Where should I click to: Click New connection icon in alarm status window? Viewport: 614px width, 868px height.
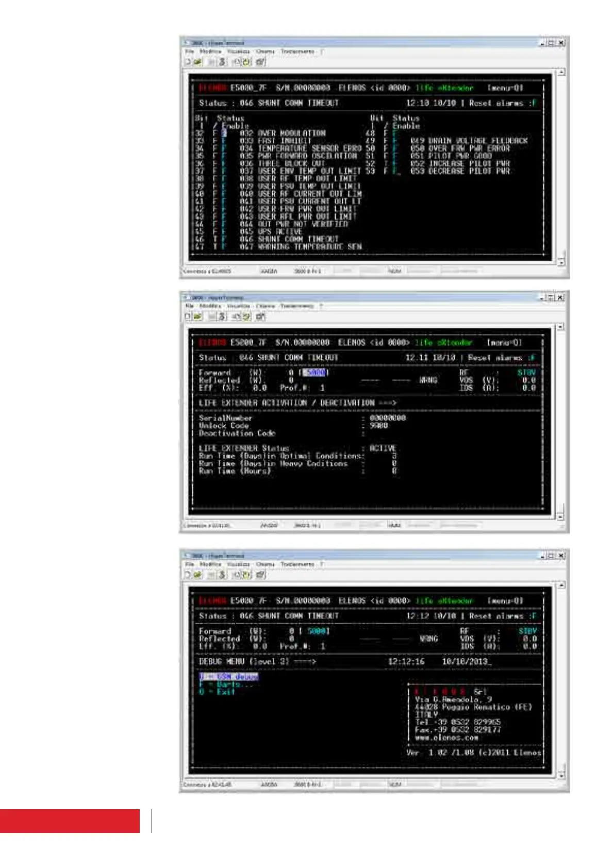tap(188, 62)
